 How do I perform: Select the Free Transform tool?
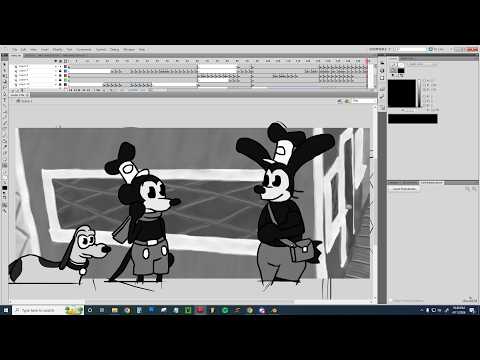pos(4,76)
